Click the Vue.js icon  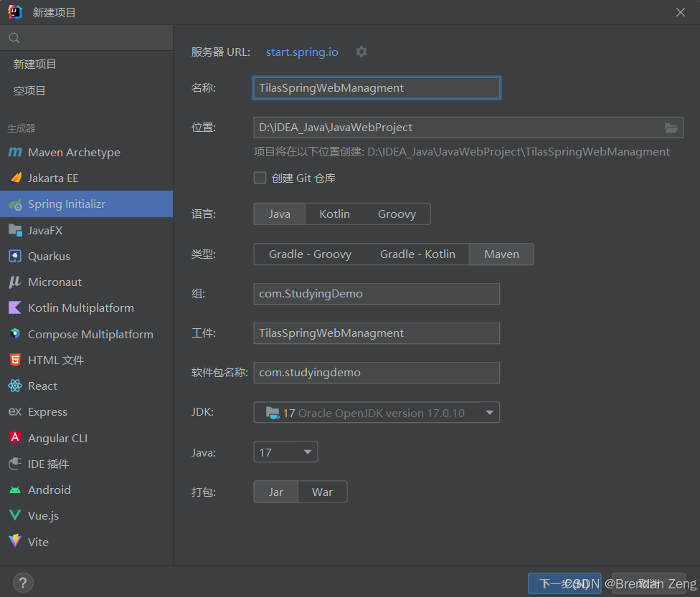click(x=15, y=515)
